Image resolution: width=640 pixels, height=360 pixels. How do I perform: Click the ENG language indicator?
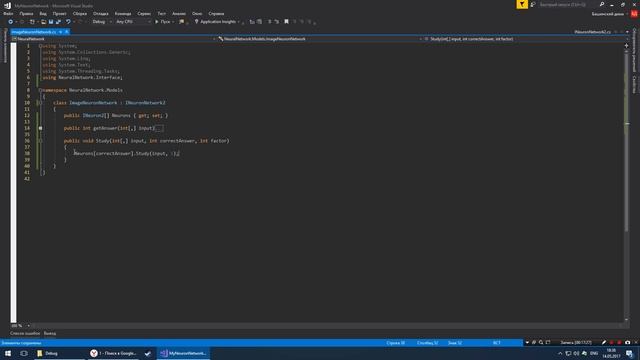pyautogui.click(x=594, y=353)
